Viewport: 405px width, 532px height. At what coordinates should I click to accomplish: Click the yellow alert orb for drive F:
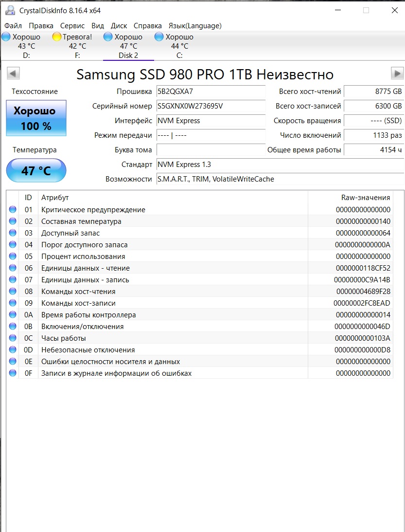[x=57, y=37]
